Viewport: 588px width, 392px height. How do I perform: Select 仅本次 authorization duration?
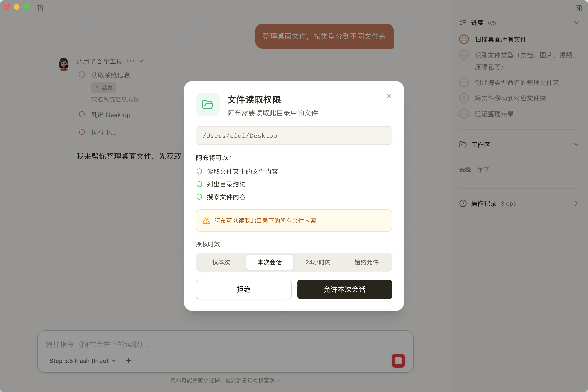click(221, 262)
